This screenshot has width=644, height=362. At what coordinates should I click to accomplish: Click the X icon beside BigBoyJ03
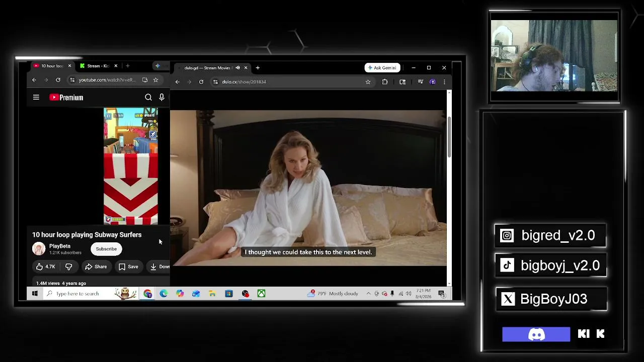pyautogui.click(x=508, y=299)
